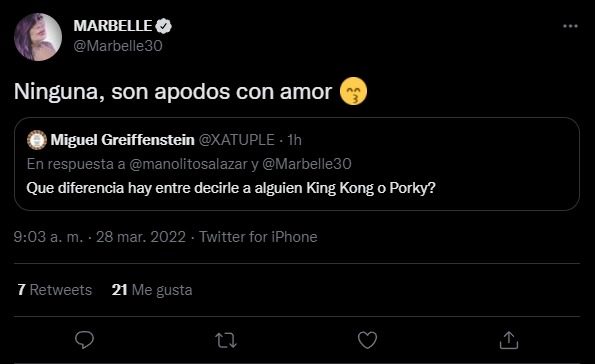Click Miguel Greiffenstein's small avatar
The width and height of the screenshot is (595, 364).
[x=37, y=140]
